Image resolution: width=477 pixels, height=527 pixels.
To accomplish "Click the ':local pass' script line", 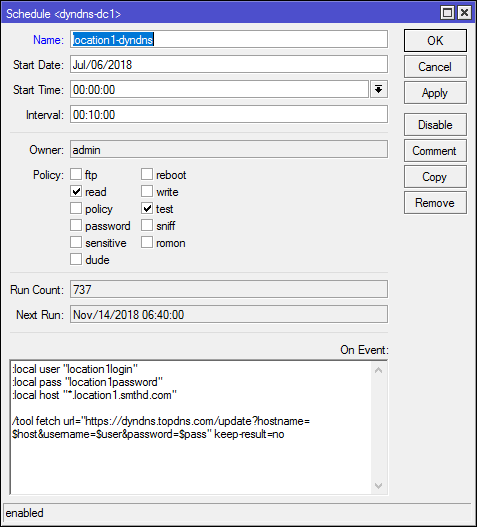I will click(87, 382).
